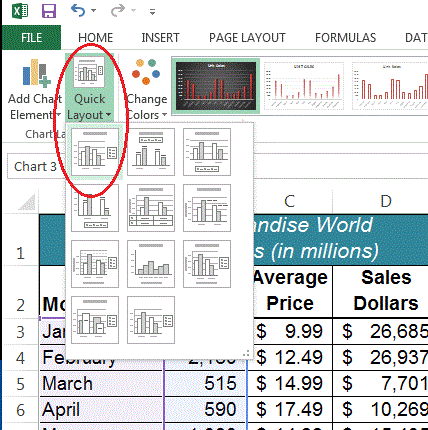Select the dark background chart style thumbnail
428x430 pixels.
(216, 86)
